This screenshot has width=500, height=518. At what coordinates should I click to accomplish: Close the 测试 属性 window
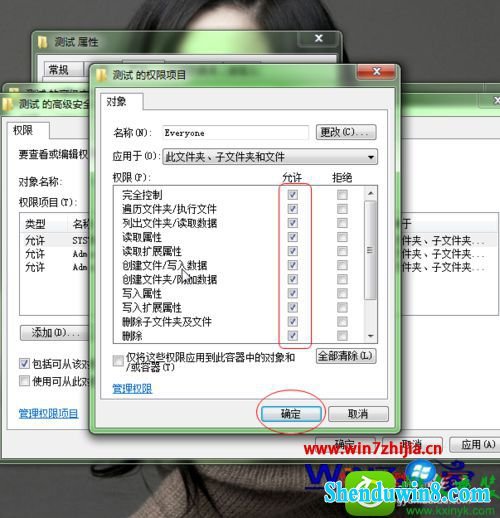319,39
